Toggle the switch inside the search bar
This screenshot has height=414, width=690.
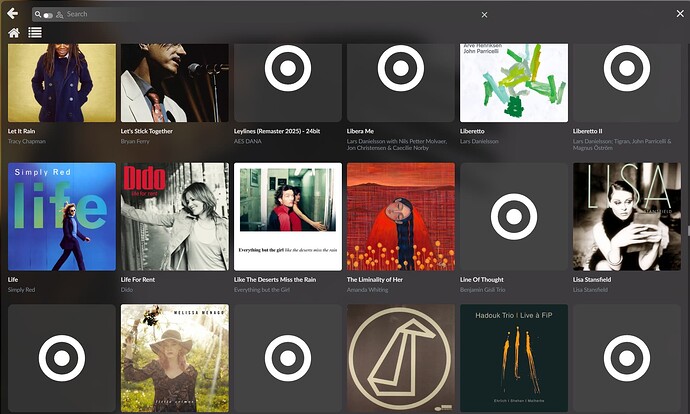(48, 15)
